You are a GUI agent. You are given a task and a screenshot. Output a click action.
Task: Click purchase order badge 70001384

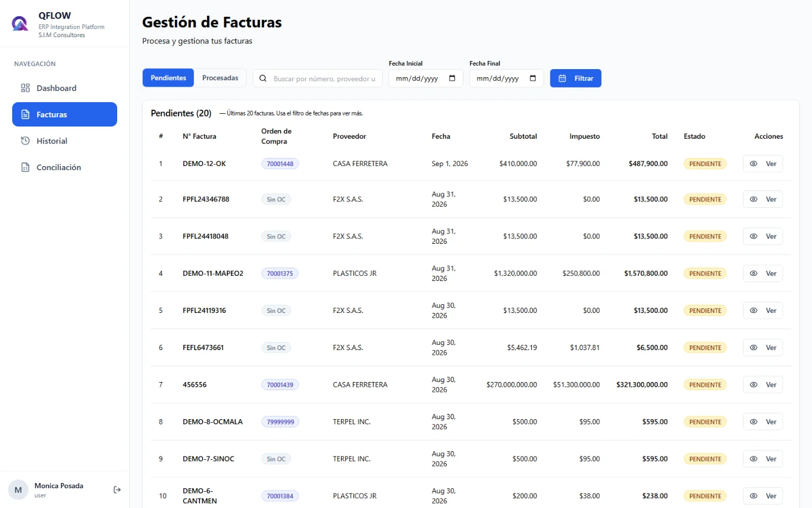click(x=280, y=496)
